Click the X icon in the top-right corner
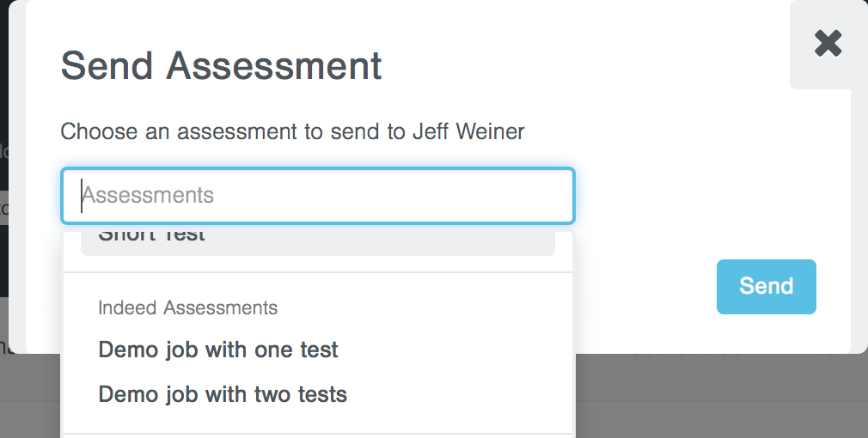 coord(828,44)
